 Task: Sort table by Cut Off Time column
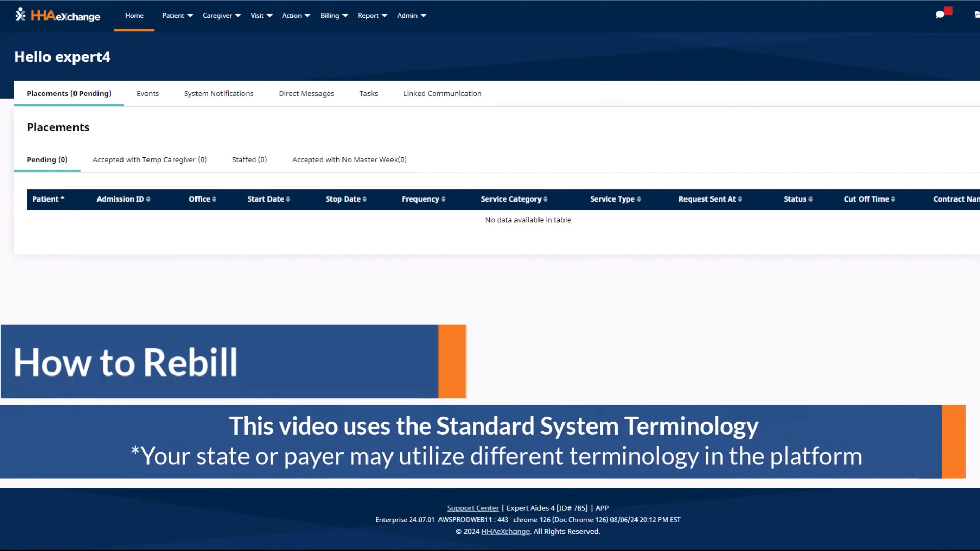pyautogui.click(x=869, y=199)
